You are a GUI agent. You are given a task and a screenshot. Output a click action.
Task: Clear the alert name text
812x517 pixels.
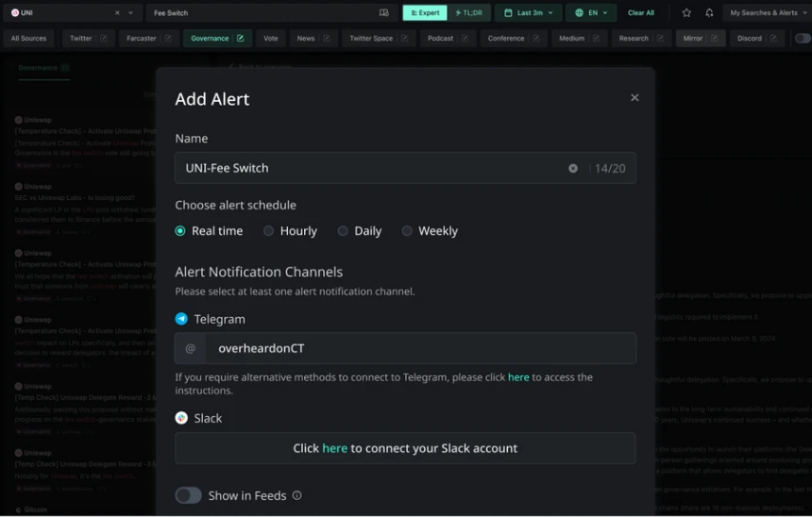[x=573, y=168]
